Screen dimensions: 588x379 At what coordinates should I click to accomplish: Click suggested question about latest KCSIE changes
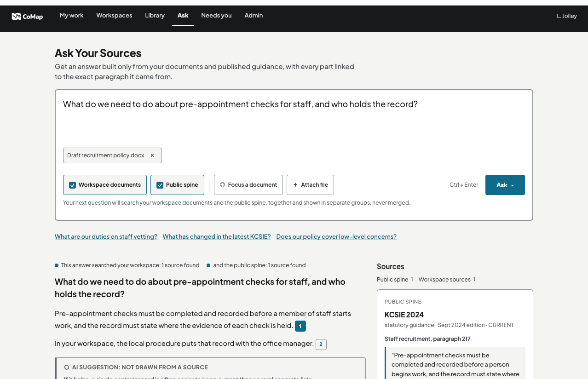217,237
